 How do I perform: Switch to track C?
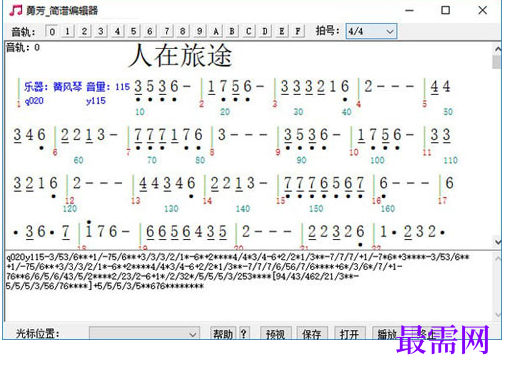click(249, 32)
